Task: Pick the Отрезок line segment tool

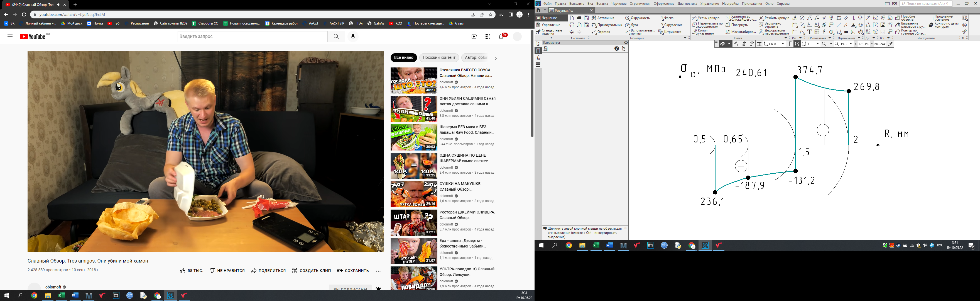Action: point(601,32)
